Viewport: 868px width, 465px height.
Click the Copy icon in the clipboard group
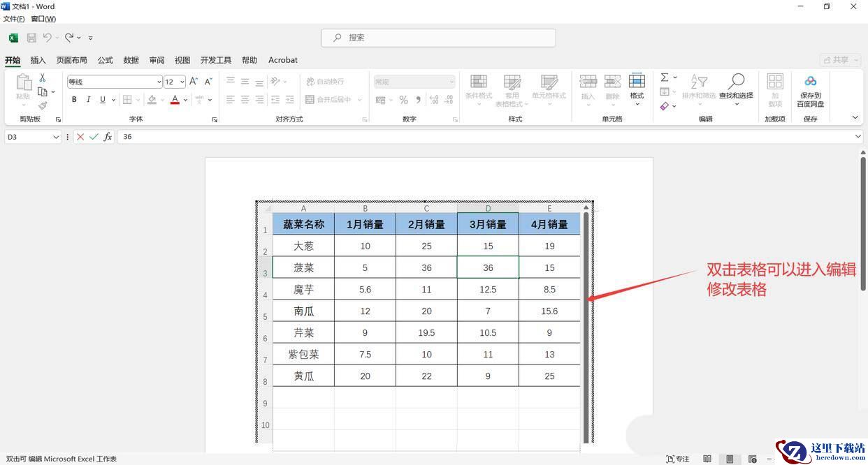point(43,91)
